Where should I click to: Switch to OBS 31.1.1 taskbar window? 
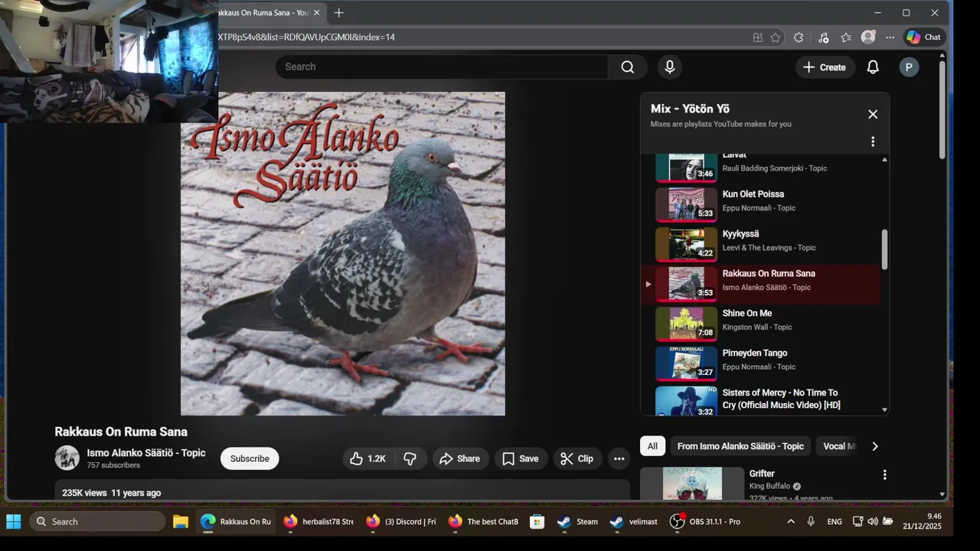pyautogui.click(x=705, y=521)
